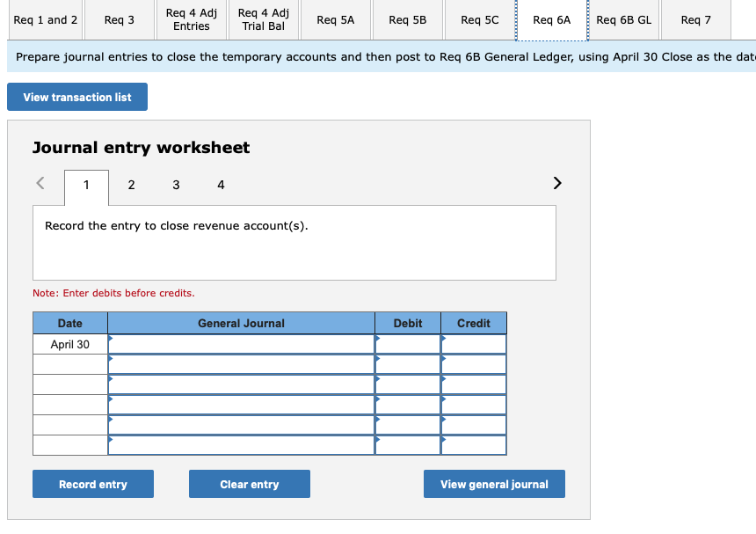
Task: Click the Credit field in April 30 row
Action: [474, 345]
